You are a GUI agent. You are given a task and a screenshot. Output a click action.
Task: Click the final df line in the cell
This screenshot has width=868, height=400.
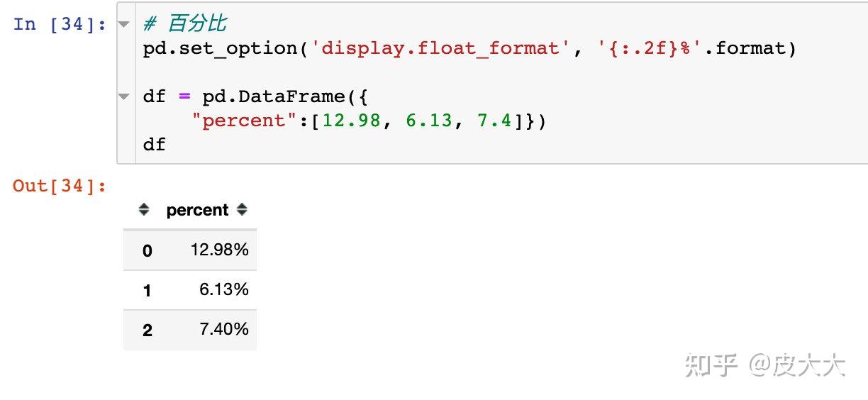click(154, 145)
